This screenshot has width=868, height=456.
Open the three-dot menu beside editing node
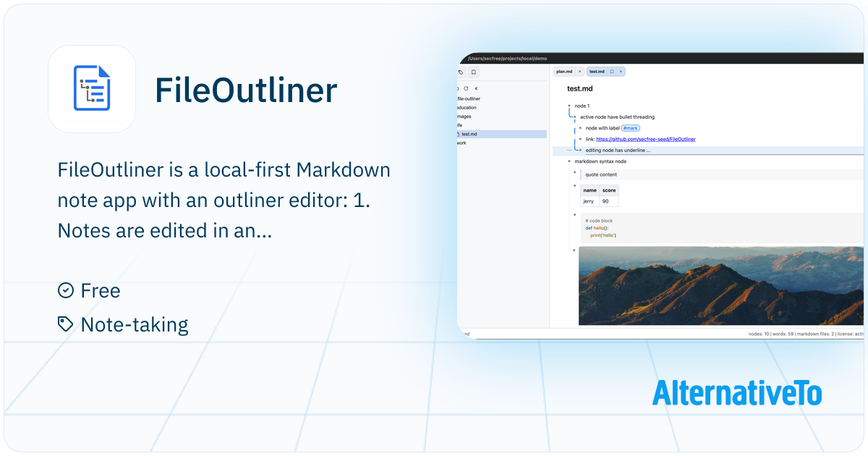569,151
